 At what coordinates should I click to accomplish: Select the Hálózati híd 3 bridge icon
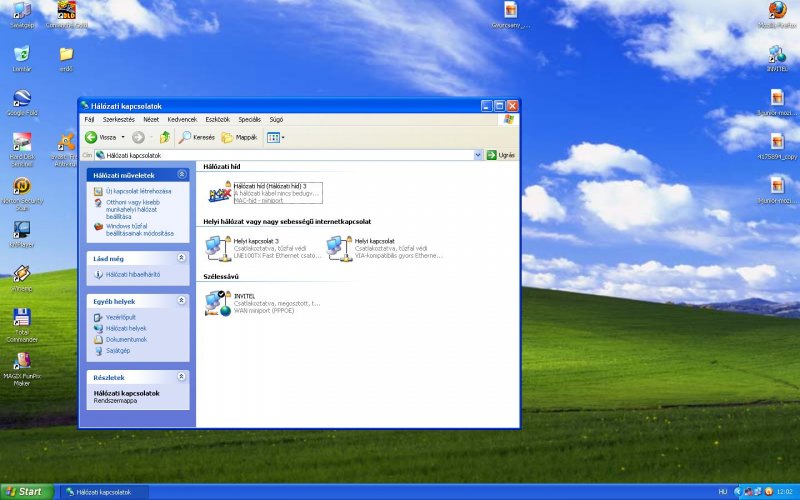220,193
